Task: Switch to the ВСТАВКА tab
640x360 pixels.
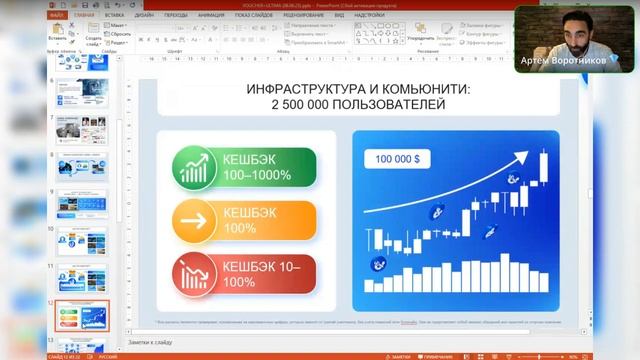Action: pyautogui.click(x=114, y=15)
